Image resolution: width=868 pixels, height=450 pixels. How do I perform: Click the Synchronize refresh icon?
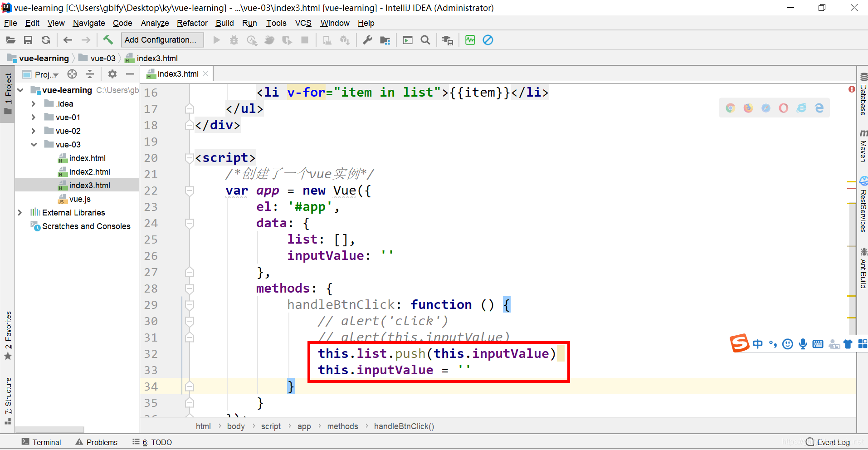46,40
